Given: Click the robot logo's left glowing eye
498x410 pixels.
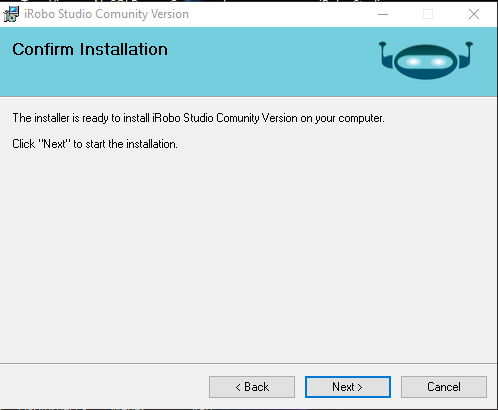Looking at the screenshot, I should click(x=413, y=62).
